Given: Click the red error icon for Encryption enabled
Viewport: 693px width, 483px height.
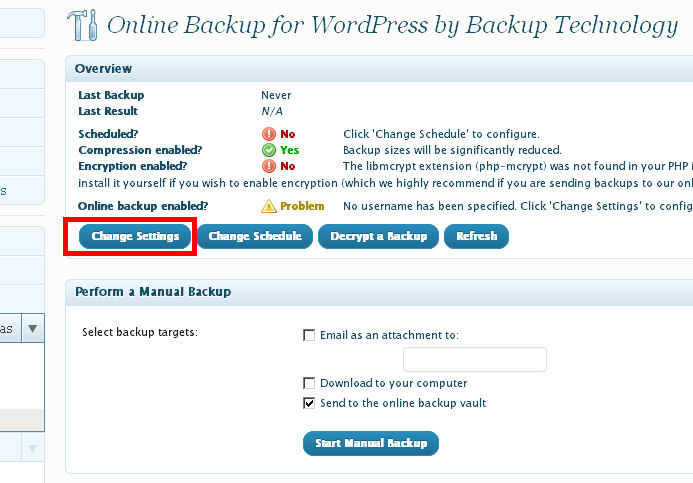Looking at the screenshot, I should [x=269, y=166].
